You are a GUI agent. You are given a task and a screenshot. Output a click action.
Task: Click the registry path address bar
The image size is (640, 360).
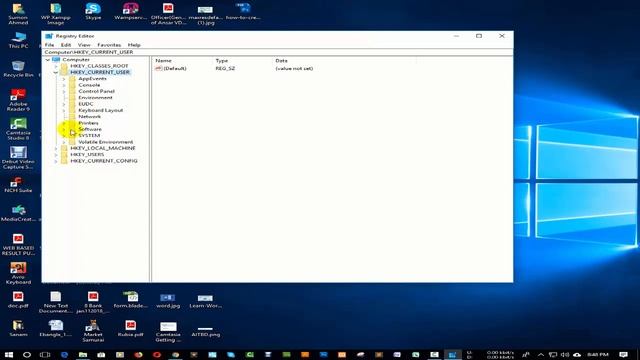click(277, 52)
